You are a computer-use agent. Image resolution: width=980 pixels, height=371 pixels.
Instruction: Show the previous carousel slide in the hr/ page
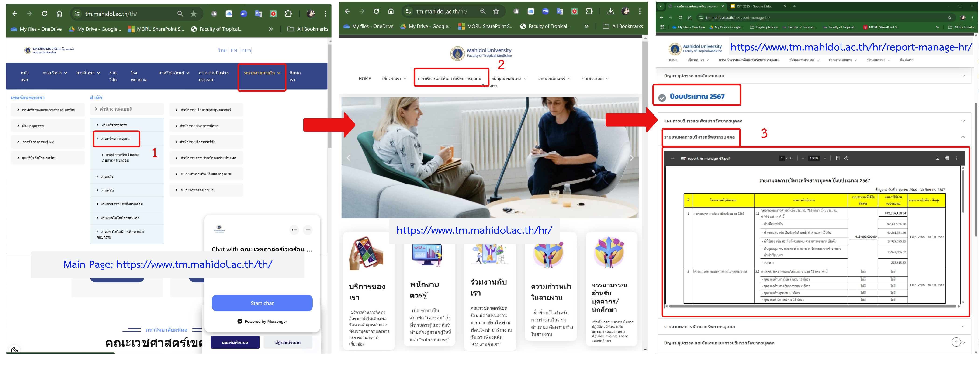(x=349, y=158)
